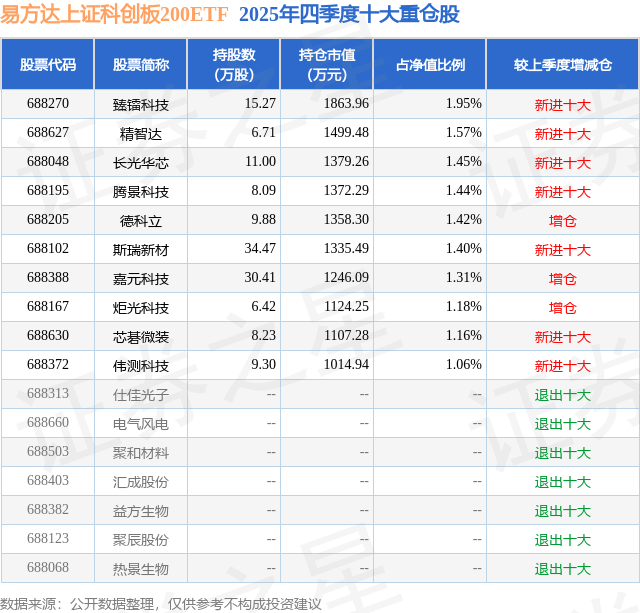Click stock name 长光华芯
640x613 pixels.
(141, 163)
